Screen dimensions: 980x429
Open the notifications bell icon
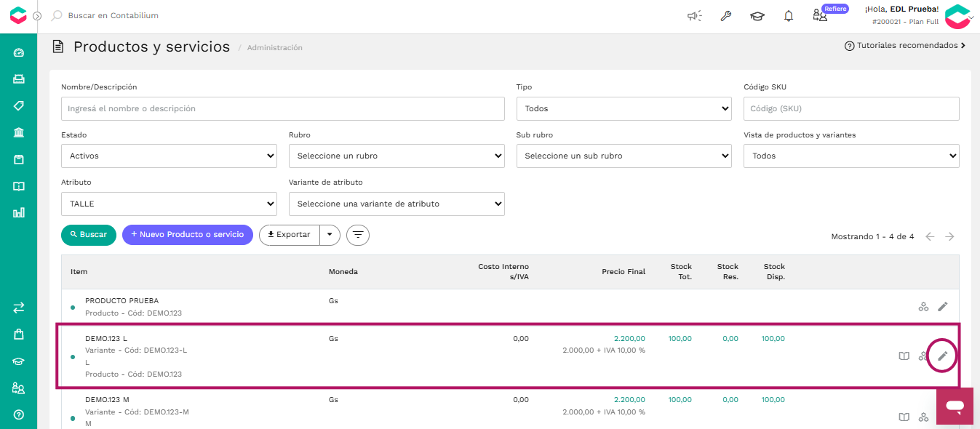click(789, 16)
